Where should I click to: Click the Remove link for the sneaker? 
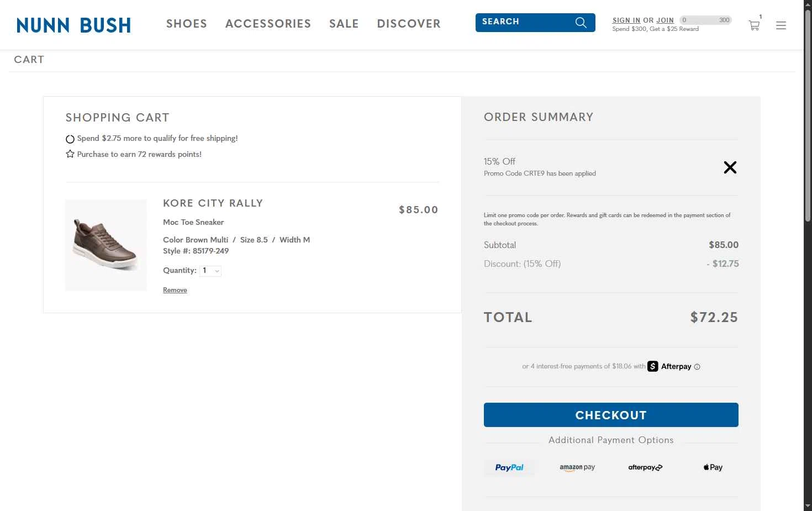tap(175, 290)
